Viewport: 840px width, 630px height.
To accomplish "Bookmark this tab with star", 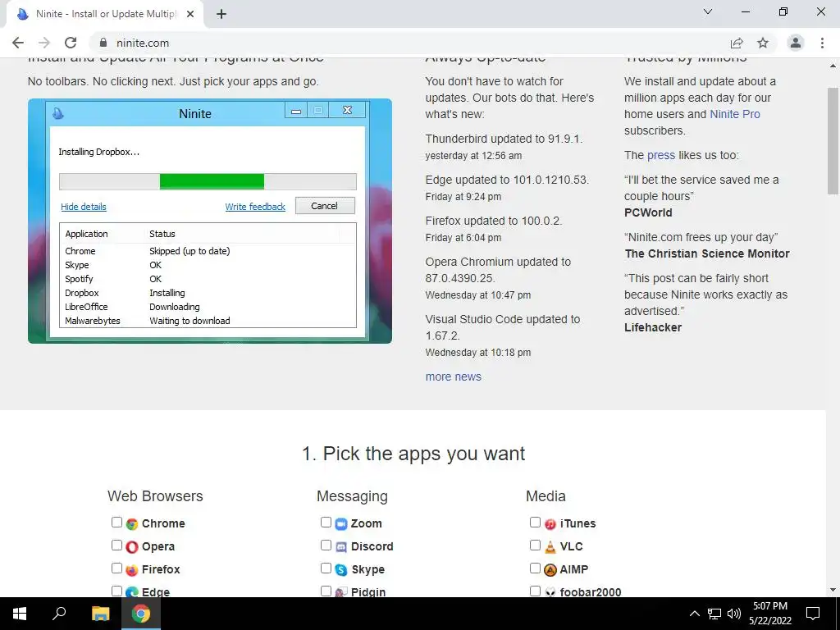I will (763, 43).
